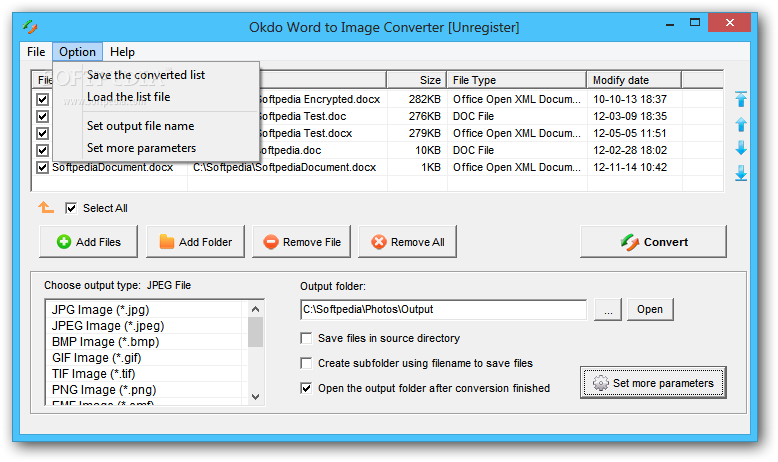
Task: Choose Set output file name
Action: [x=156, y=126]
